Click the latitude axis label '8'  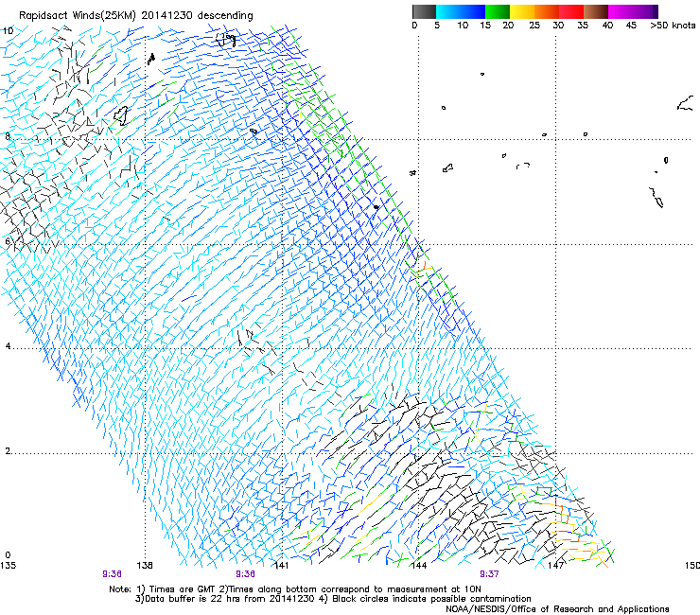pos(8,136)
